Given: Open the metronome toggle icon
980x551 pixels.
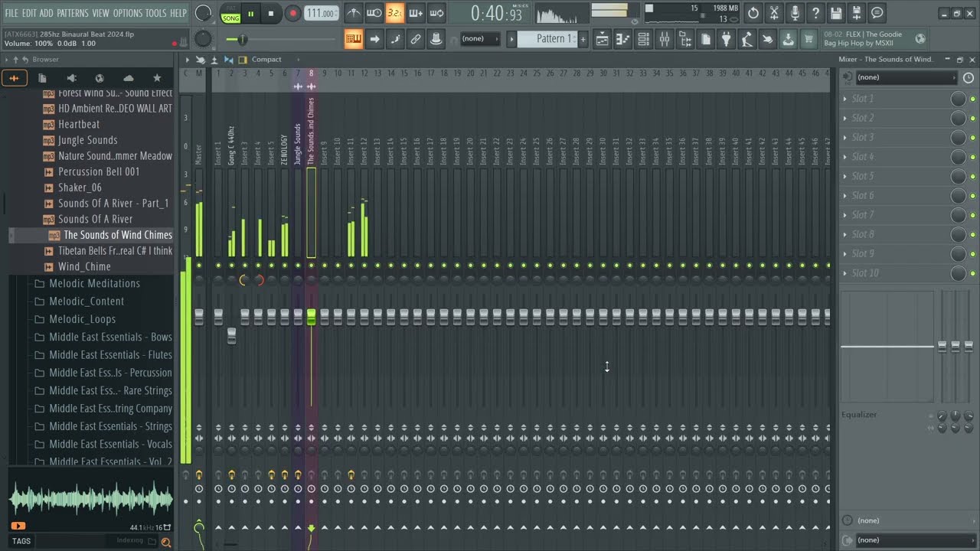Looking at the screenshot, I should point(353,13).
